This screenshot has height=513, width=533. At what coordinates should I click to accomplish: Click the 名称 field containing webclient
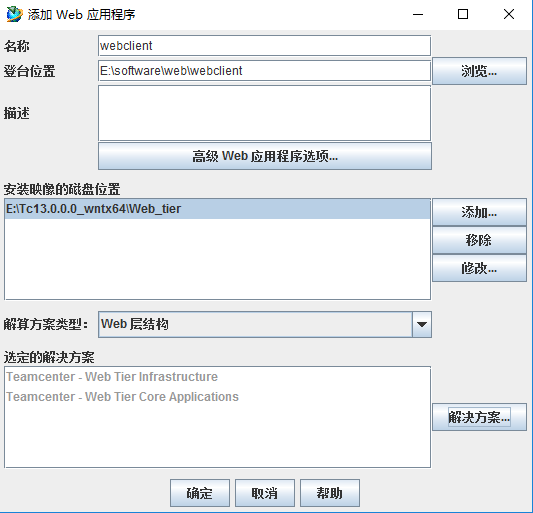click(264, 46)
